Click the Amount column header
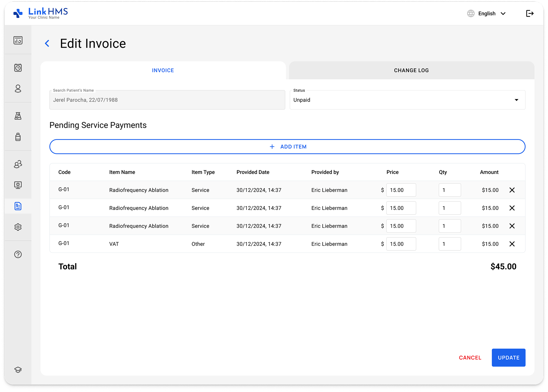The image size is (548, 392). 489,172
